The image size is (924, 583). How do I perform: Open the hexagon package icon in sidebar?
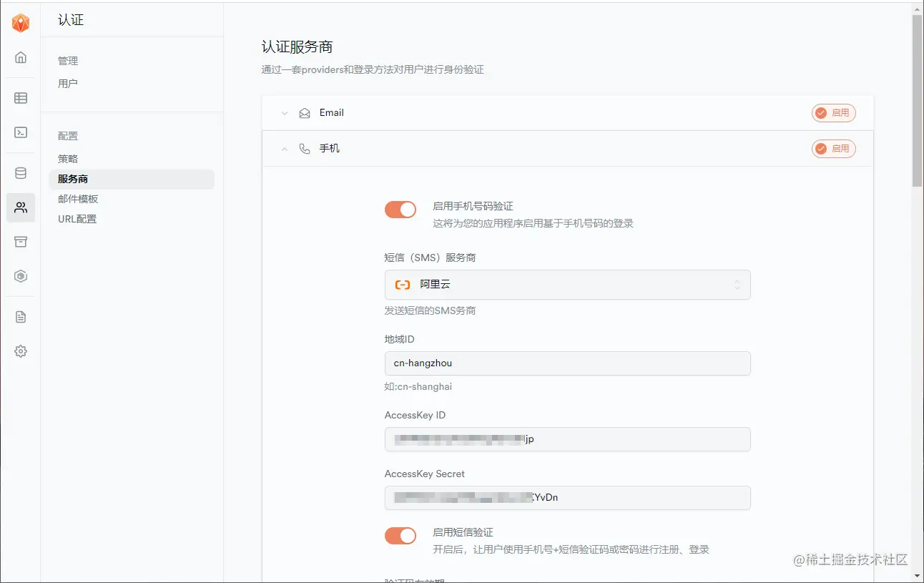tap(21, 276)
